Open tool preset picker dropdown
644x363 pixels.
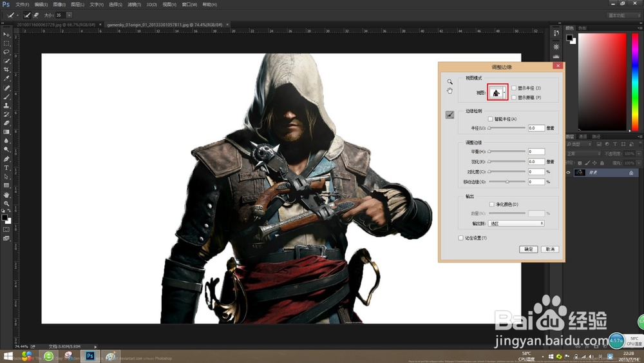17,15
